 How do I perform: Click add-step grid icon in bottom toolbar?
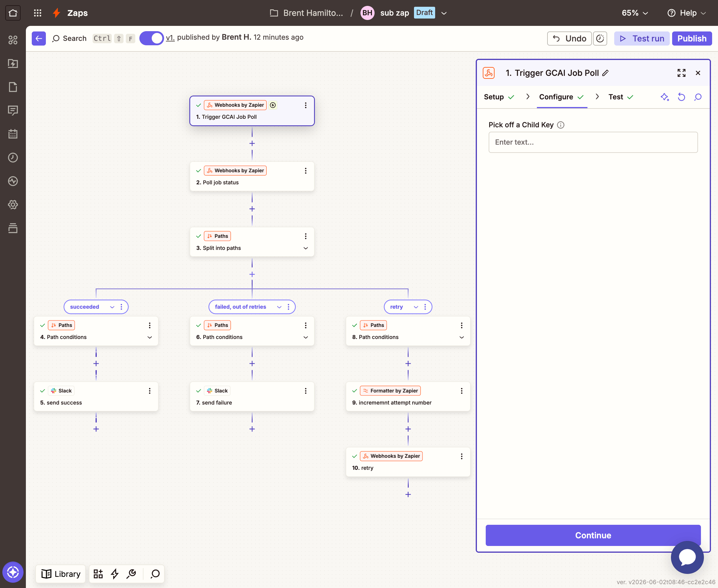98,573
